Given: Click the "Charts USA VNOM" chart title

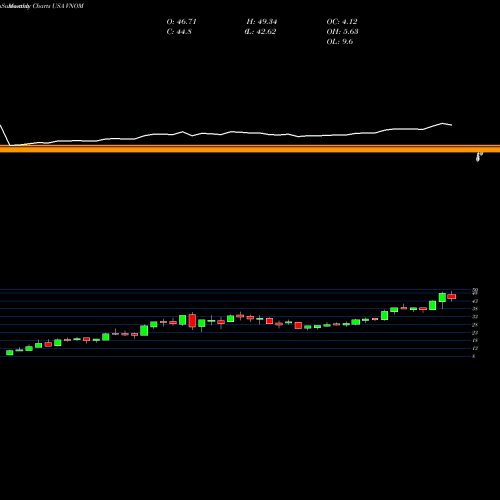Looking at the screenshot, I should [58, 6].
